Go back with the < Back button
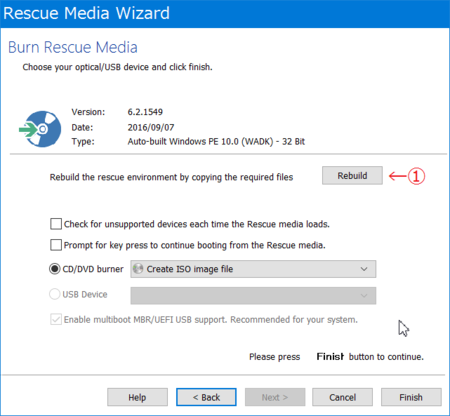This screenshot has width=450, height=416. pos(206,397)
